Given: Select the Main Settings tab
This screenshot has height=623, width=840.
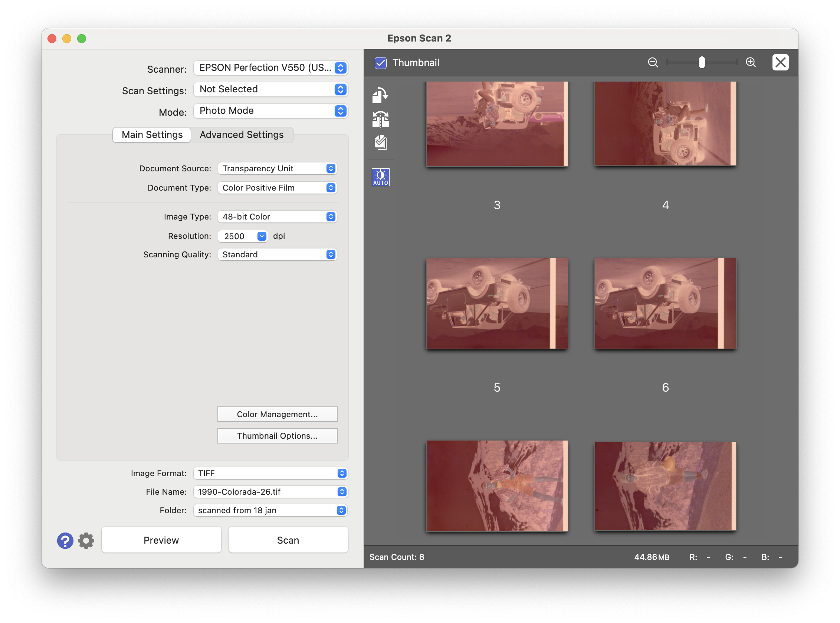Looking at the screenshot, I should pyautogui.click(x=152, y=135).
